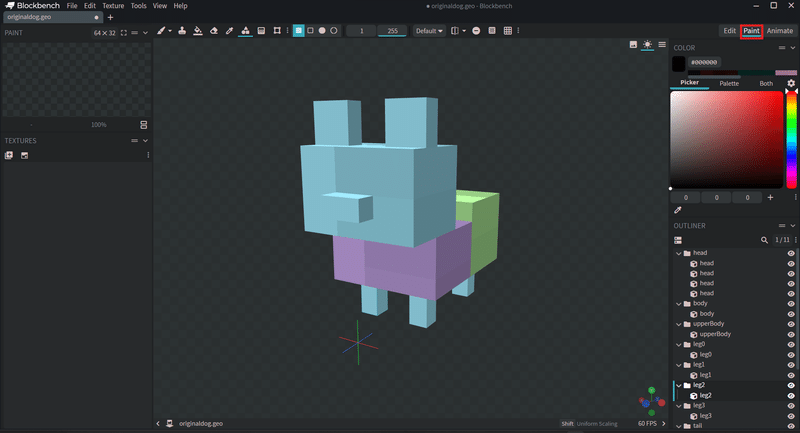Viewport: 800px width, 433px height.
Task: Click the 64 × 32 texture size label
Action: (104, 33)
